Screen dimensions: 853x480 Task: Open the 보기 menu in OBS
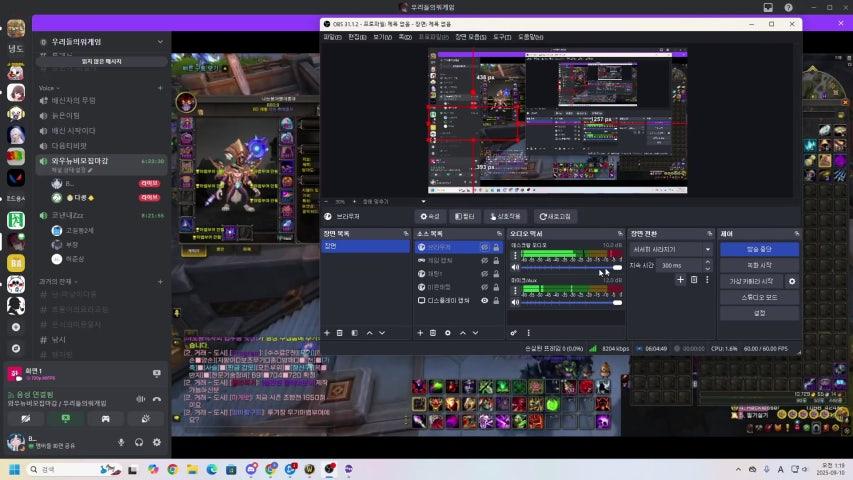[x=382, y=37]
